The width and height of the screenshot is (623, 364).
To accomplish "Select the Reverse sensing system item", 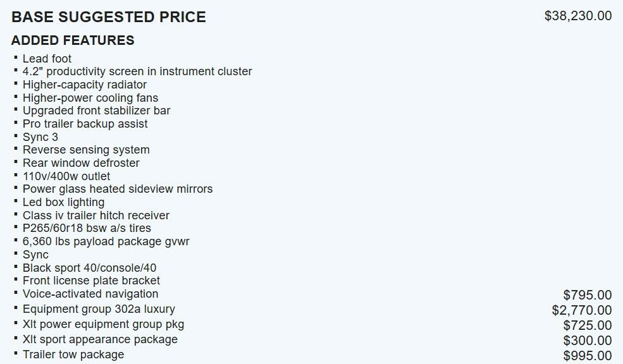I will 86,150.
